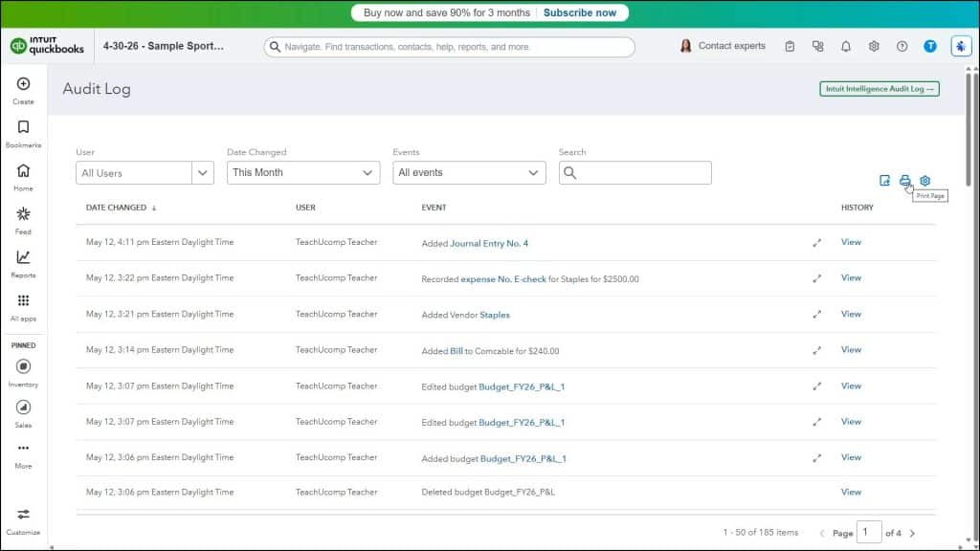Open the help question mark icon
Viewport: 980px width, 551px height.
[902, 46]
